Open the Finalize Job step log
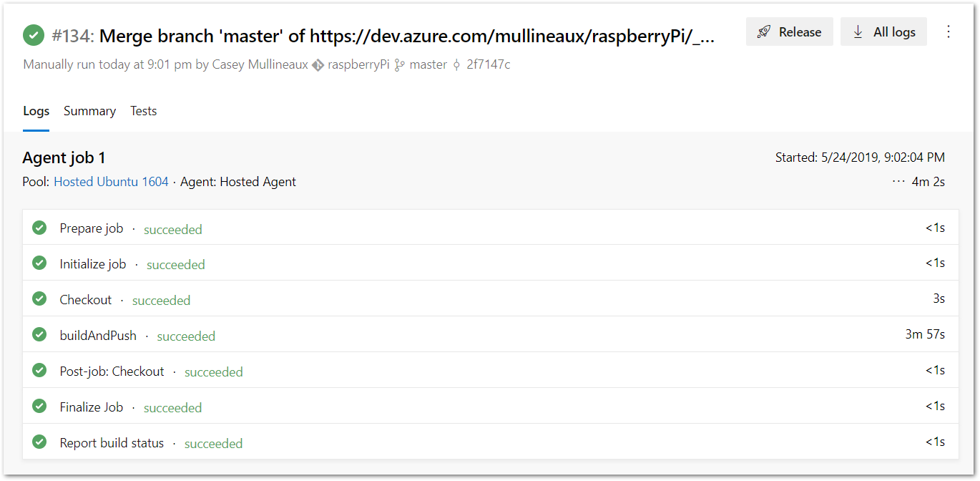 (x=92, y=407)
